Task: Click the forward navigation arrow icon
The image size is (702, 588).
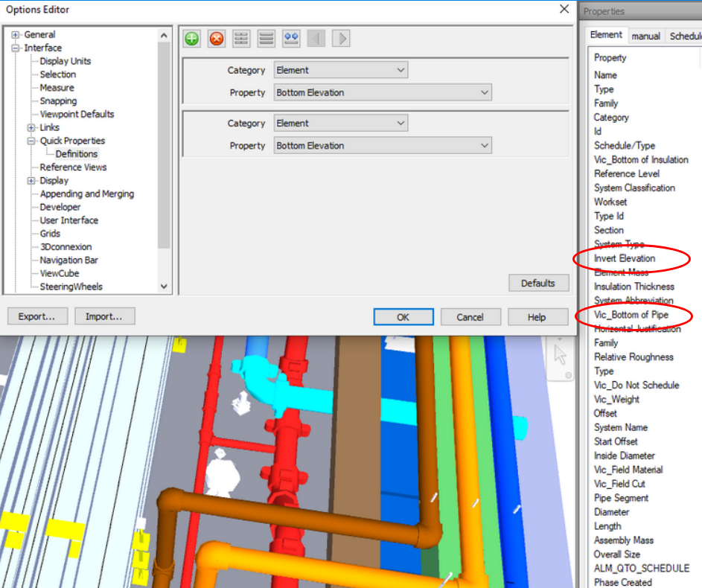Action: (x=340, y=38)
